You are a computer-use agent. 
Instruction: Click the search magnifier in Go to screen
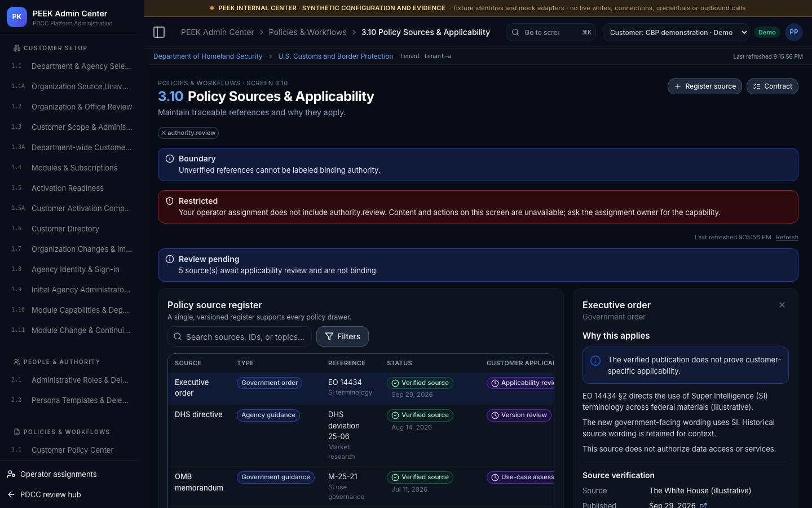click(x=515, y=32)
